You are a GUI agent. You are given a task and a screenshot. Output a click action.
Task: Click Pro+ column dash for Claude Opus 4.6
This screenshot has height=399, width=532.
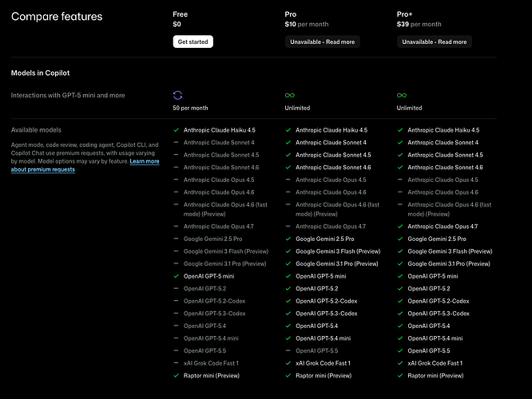(399, 192)
